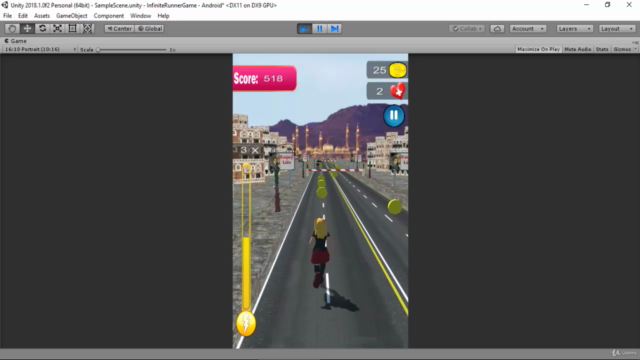This screenshot has width=640, height=360.
Task: Click the gold coin counter icon
Action: click(x=398, y=70)
